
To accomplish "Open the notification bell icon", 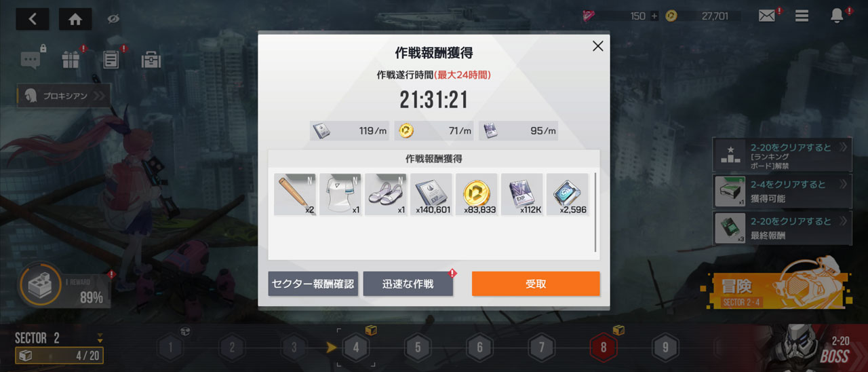I will tap(837, 15).
